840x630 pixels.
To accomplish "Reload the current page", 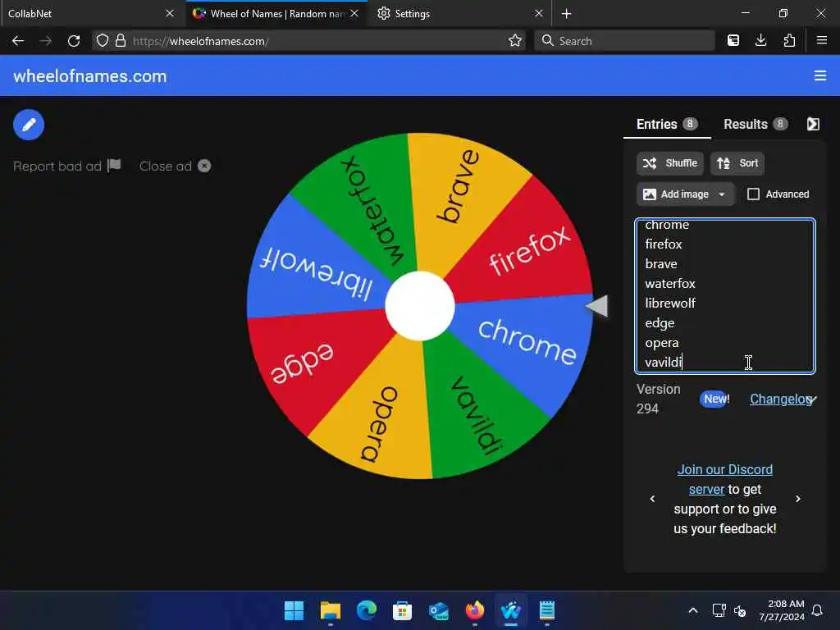I will [x=74, y=41].
